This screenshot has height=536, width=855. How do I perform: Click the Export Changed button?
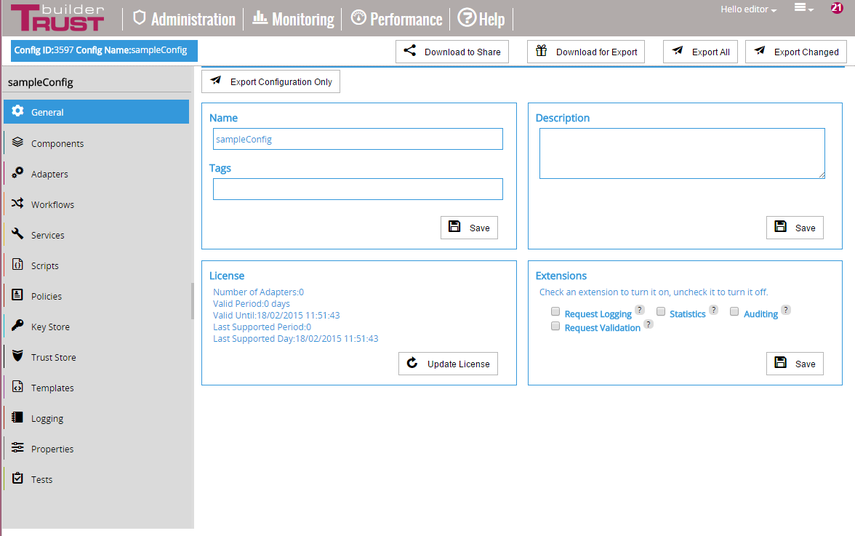coord(796,52)
